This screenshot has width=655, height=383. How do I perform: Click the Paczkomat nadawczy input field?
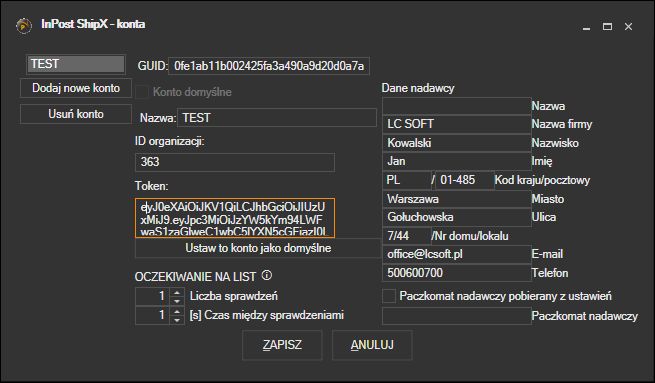click(x=457, y=316)
